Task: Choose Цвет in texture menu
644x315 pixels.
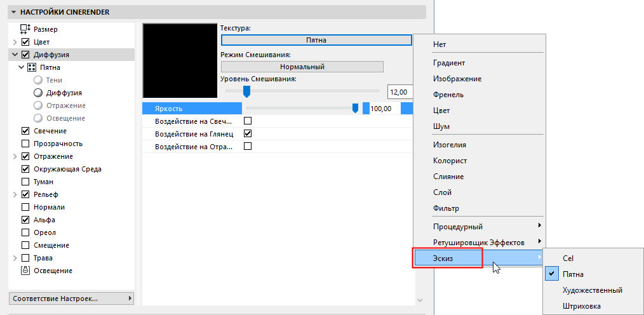Action: click(x=479, y=111)
